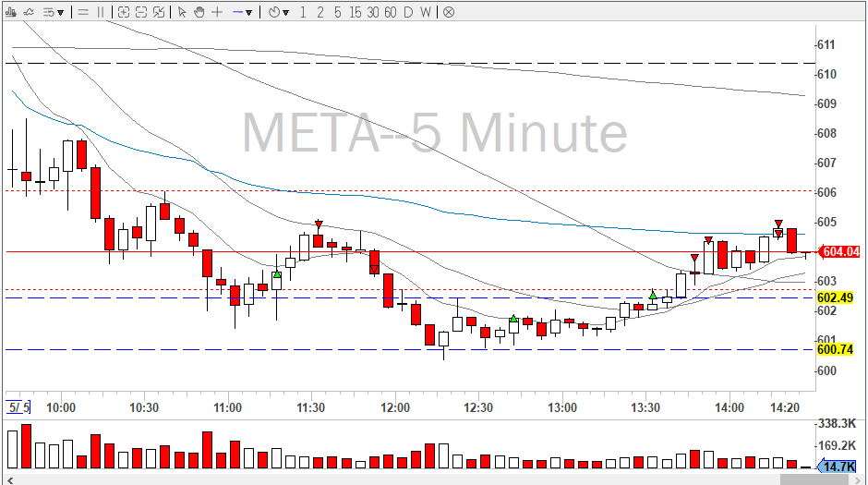Click the clock timeframe icon

pos(274,12)
